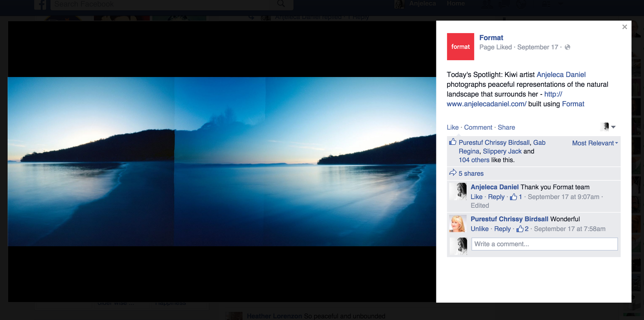
Task: Open the September 17 at 9:07am timestamp
Action: tap(563, 197)
